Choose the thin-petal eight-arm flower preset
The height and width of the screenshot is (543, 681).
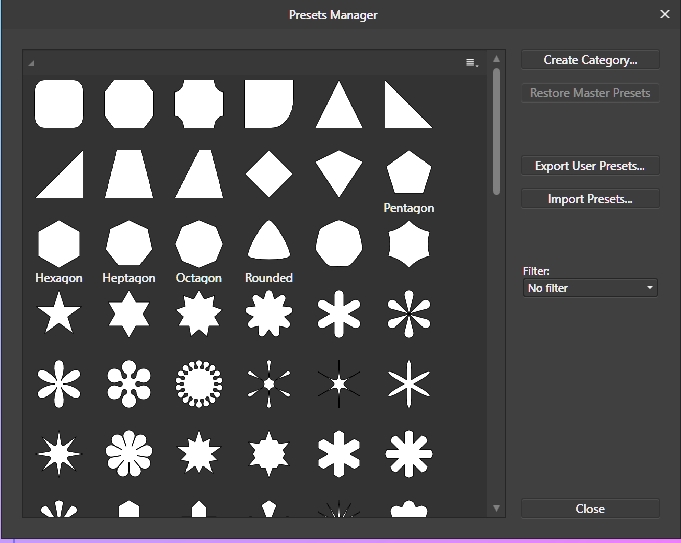point(409,314)
